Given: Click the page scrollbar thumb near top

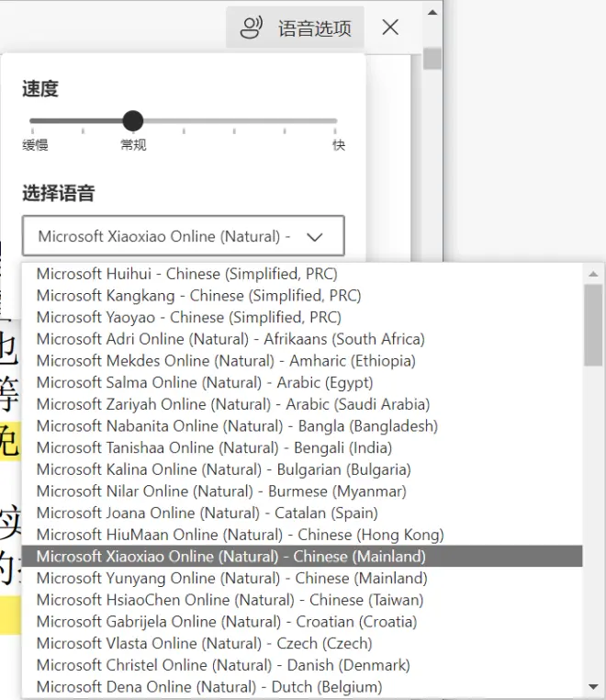Looking at the screenshot, I should tap(432, 58).
